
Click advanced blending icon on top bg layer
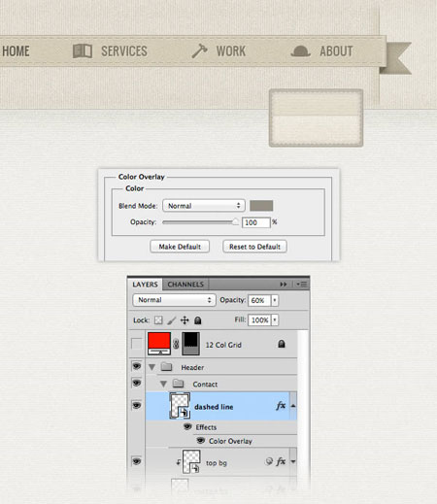(x=269, y=461)
